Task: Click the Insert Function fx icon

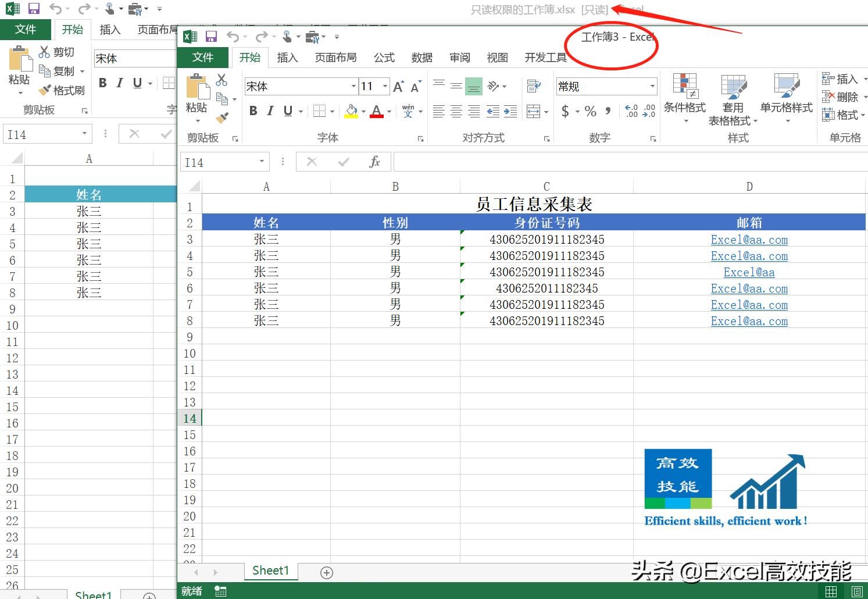Action: pyautogui.click(x=376, y=162)
